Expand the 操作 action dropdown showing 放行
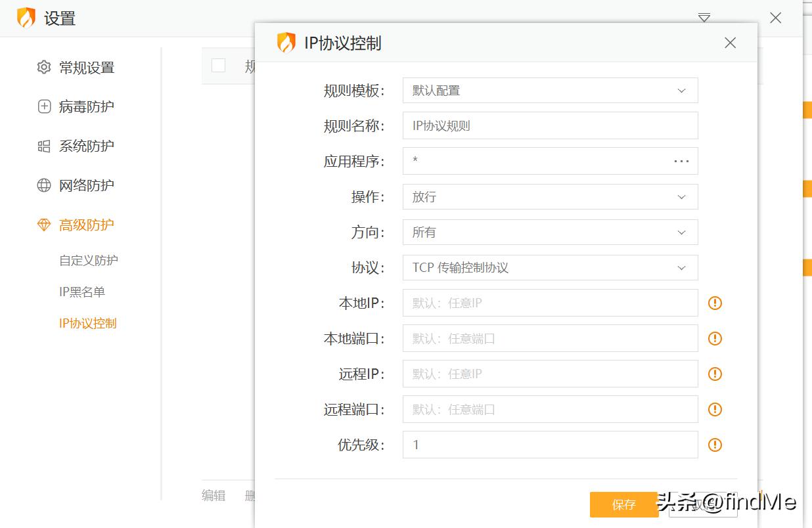 550,196
